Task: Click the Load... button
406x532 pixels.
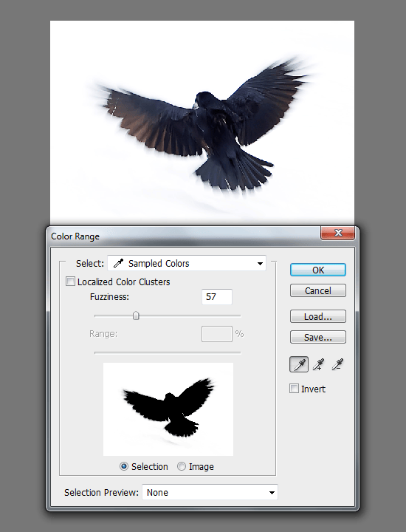Action: pos(318,316)
